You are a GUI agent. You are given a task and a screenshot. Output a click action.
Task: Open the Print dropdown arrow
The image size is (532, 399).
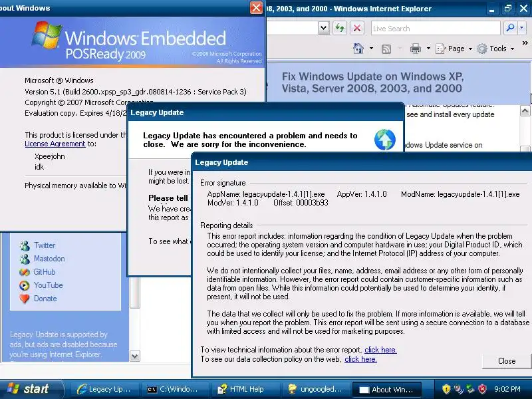click(x=428, y=49)
